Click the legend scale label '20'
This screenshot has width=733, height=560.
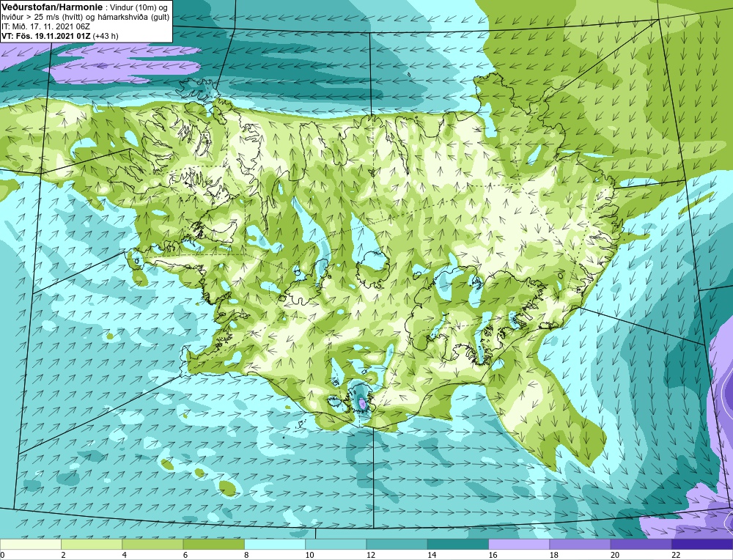[x=615, y=555]
